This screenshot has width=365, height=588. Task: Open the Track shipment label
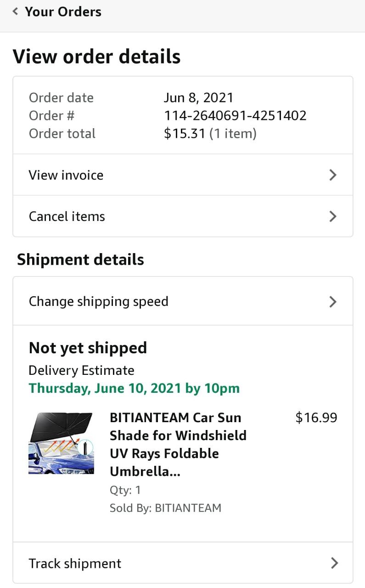coord(75,564)
